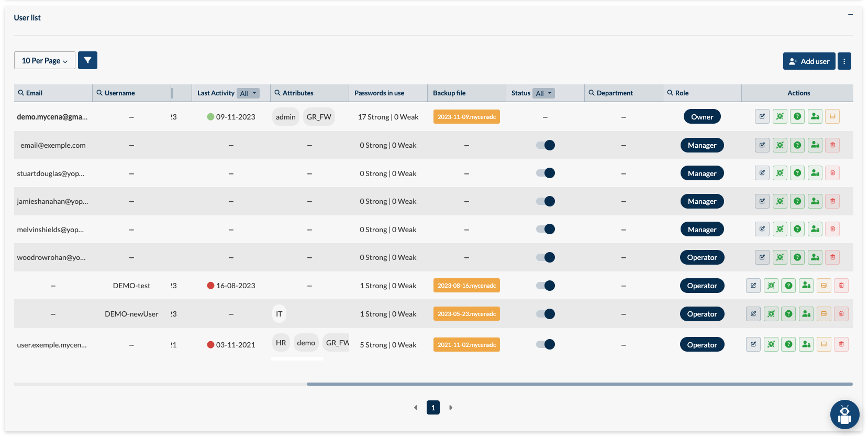This screenshot has height=436, width=868.
Task: Click orange backup icon for user.exemple.mycen... row
Action: click(824, 344)
